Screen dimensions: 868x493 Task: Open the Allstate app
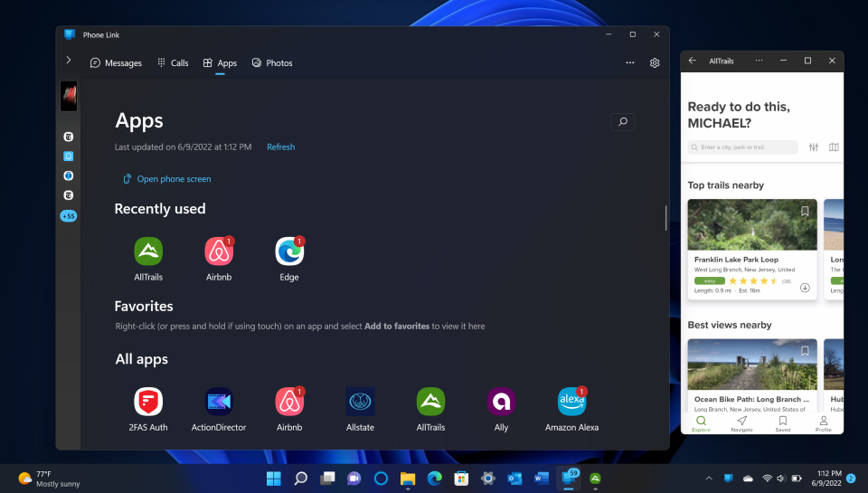click(361, 402)
